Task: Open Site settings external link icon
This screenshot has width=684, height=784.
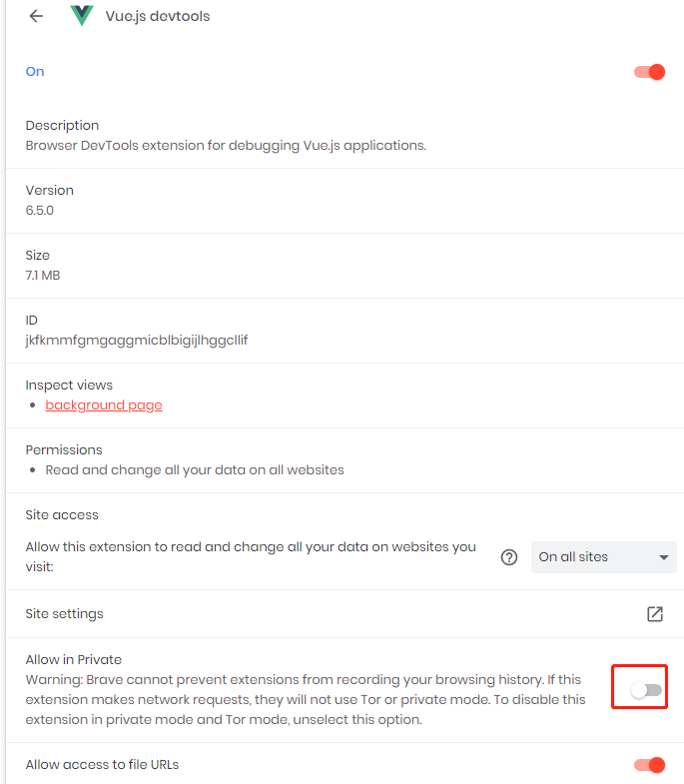Action: click(x=654, y=613)
